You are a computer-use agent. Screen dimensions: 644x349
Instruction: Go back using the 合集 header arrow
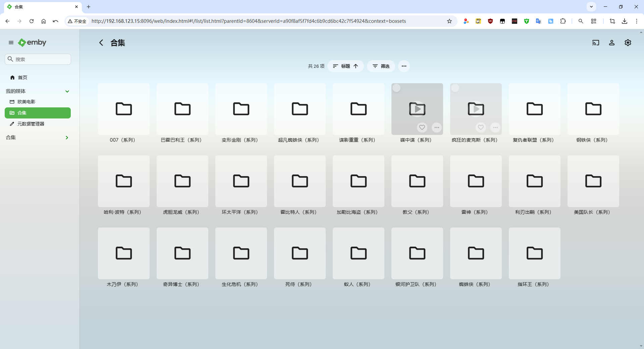click(101, 43)
